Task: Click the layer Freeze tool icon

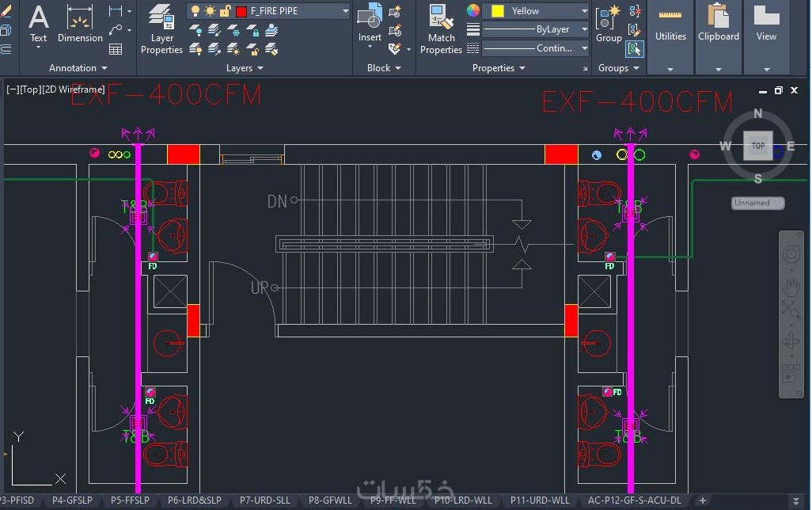Action: click(233, 31)
